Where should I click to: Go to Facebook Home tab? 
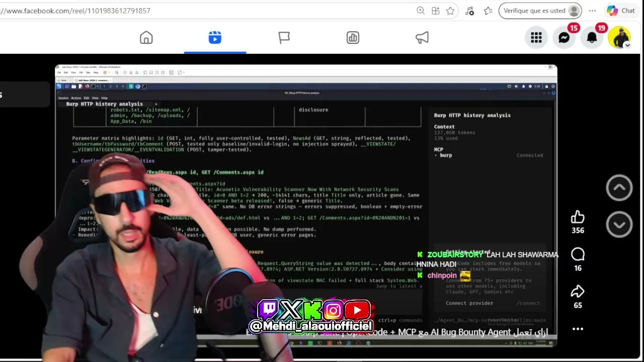[146, 38]
